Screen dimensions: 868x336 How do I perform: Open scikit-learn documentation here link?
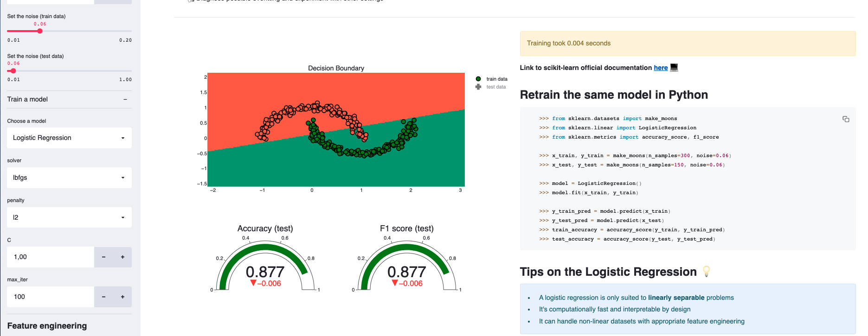[661, 68]
